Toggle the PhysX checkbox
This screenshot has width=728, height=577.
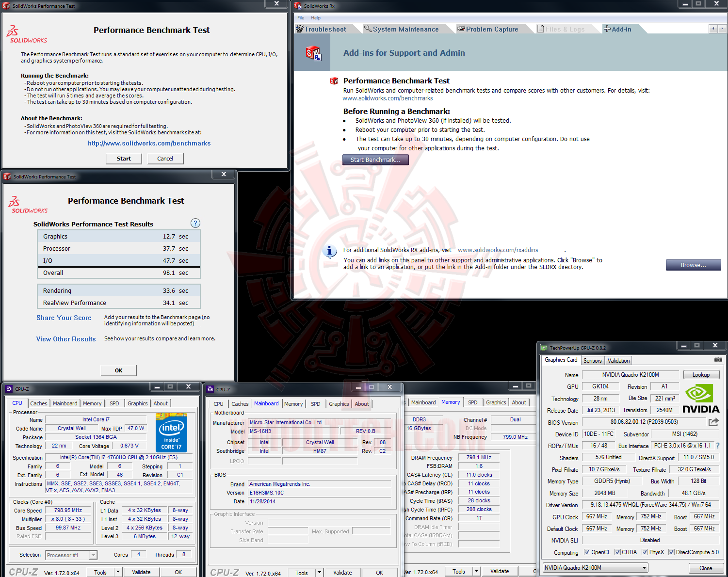pyautogui.click(x=645, y=552)
